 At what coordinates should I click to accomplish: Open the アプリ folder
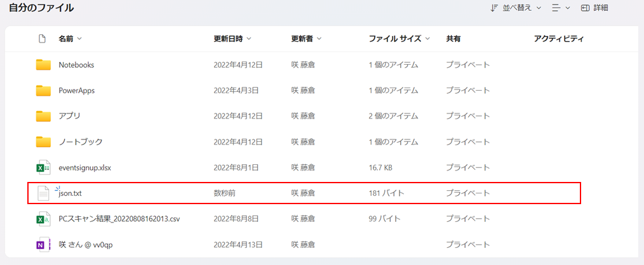click(69, 116)
